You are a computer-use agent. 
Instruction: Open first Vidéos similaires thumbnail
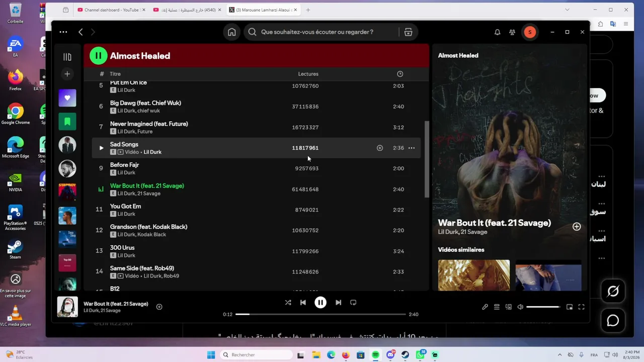[x=473, y=275]
